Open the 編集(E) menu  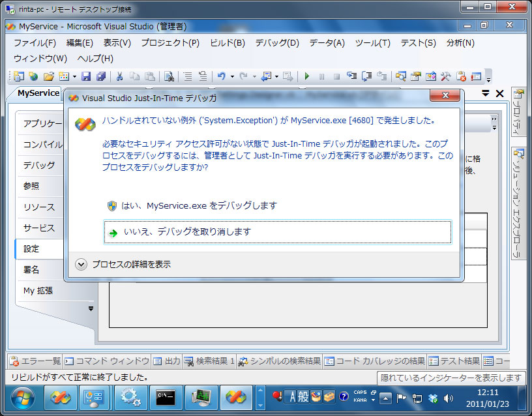coord(80,43)
